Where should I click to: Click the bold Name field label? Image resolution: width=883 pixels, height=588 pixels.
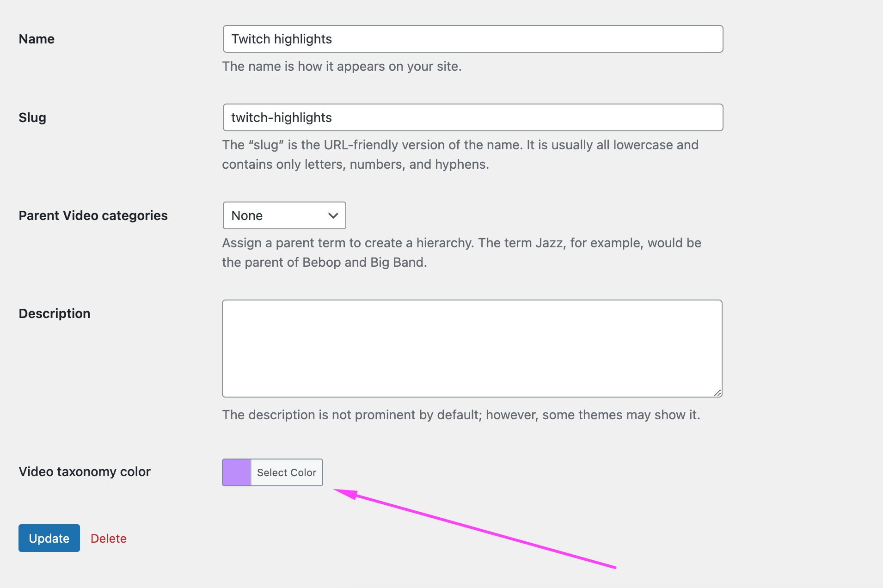pyautogui.click(x=37, y=39)
